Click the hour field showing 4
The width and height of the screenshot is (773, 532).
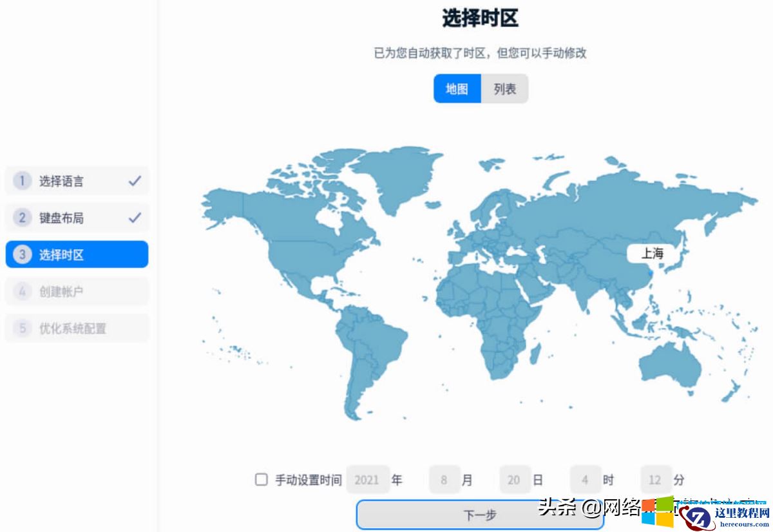pos(585,479)
